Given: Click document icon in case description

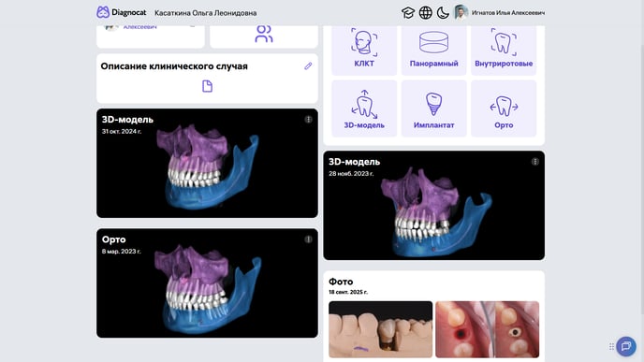Looking at the screenshot, I should [x=208, y=86].
